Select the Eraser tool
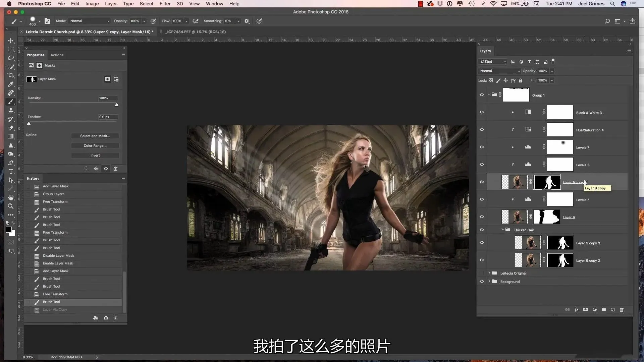644x362 pixels. [x=11, y=128]
